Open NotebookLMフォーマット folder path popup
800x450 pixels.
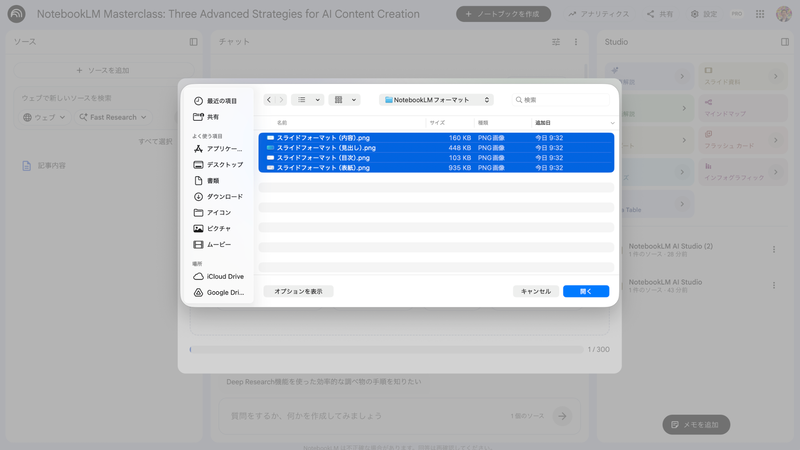point(436,99)
